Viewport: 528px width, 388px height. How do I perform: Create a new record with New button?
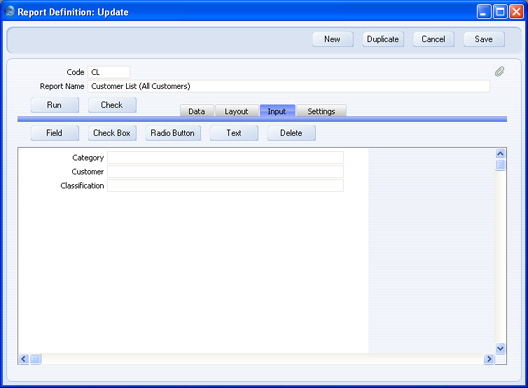point(333,39)
